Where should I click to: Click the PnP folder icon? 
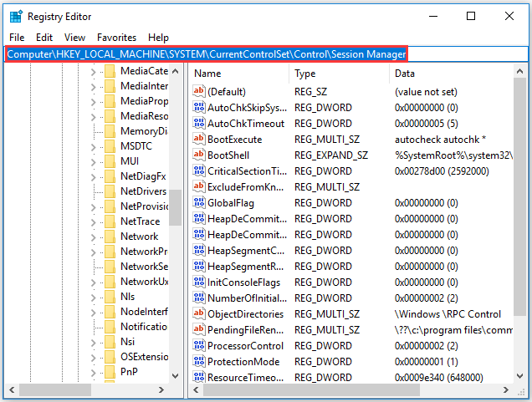(x=110, y=372)
